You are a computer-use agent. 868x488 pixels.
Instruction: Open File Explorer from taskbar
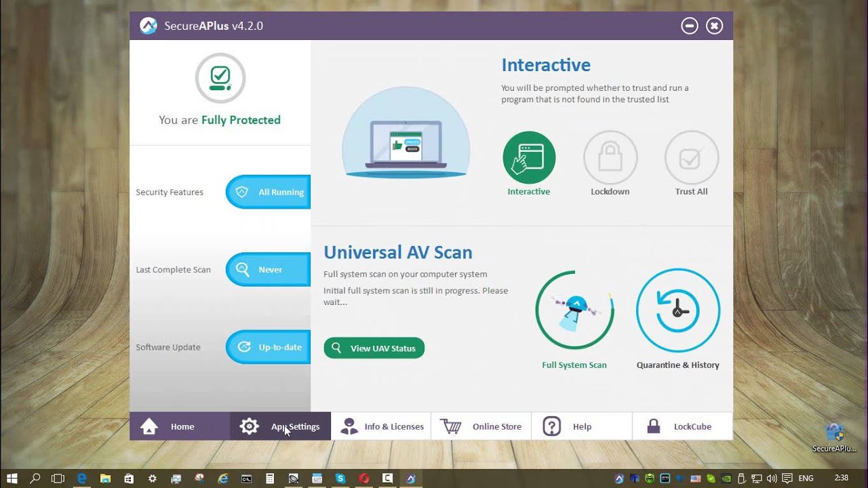[x=105, y=478]
